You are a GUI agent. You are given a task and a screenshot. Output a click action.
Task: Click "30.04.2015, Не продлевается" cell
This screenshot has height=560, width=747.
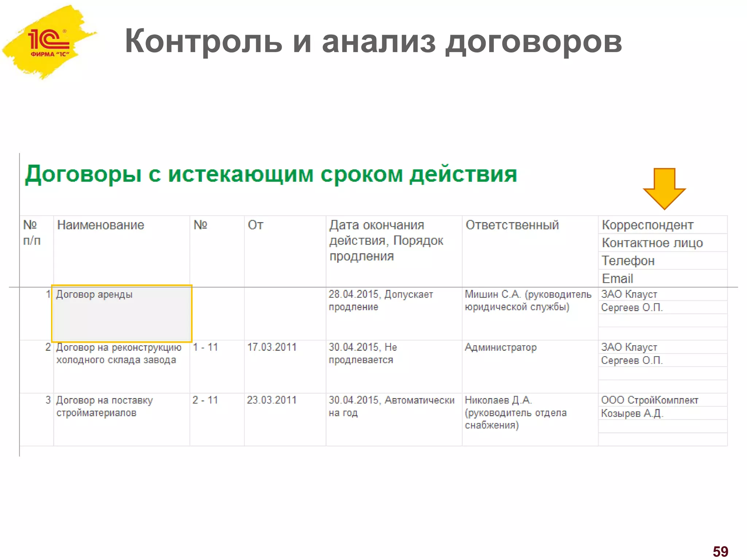tap(394, 367)
